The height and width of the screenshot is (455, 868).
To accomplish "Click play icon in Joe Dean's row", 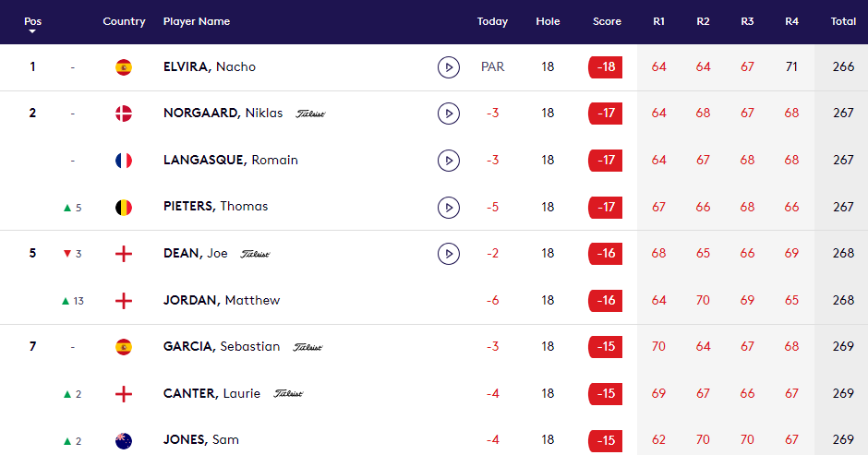I will (448, 253).
